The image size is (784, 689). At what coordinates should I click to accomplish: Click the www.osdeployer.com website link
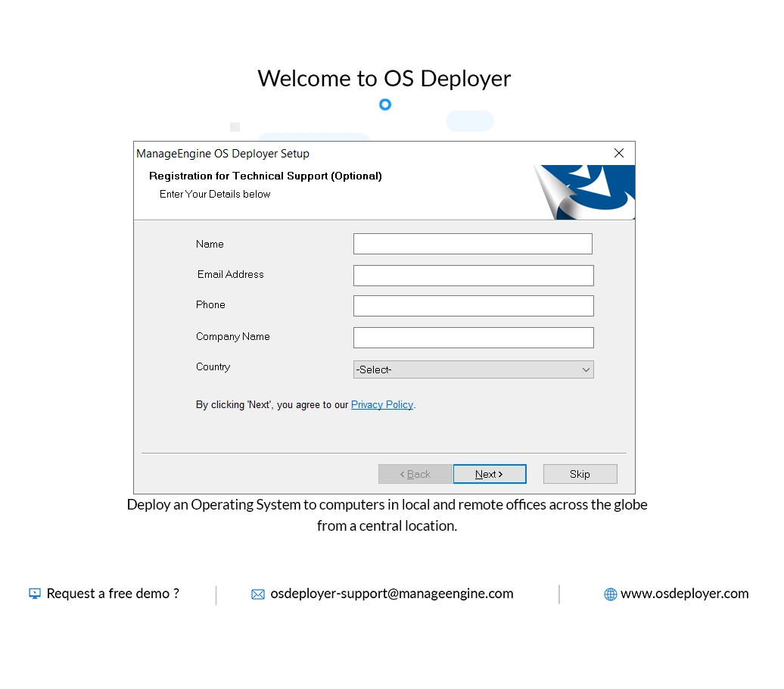pos(683,594)
